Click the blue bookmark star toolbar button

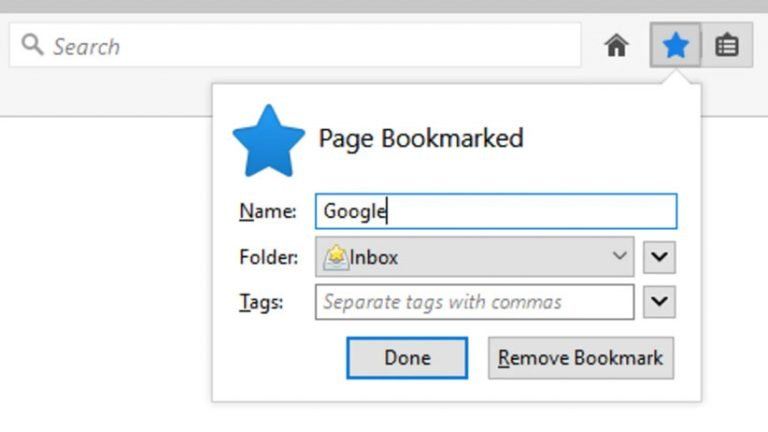(x=676, y=46)
